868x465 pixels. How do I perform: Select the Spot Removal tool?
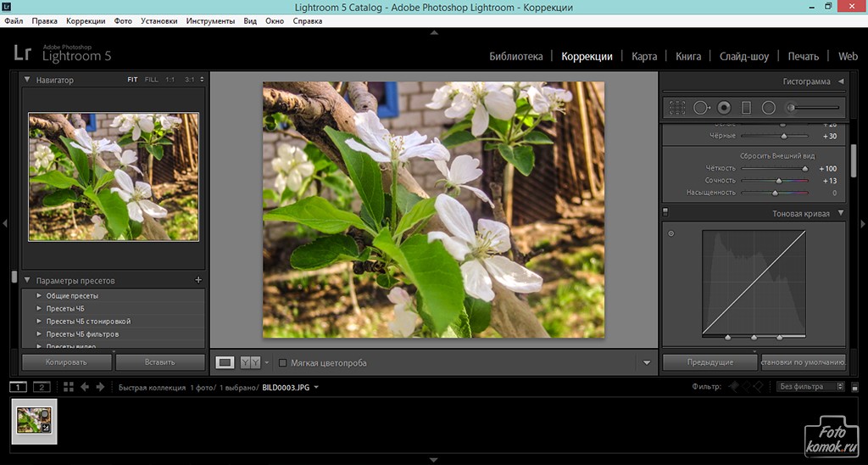coord(701,108)
